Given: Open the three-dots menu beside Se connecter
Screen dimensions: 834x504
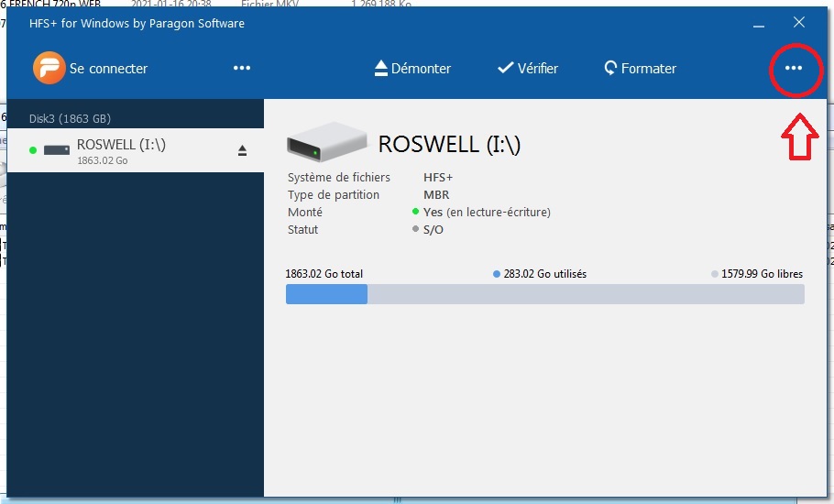Looking at the screenshot, I should [241, 68].
